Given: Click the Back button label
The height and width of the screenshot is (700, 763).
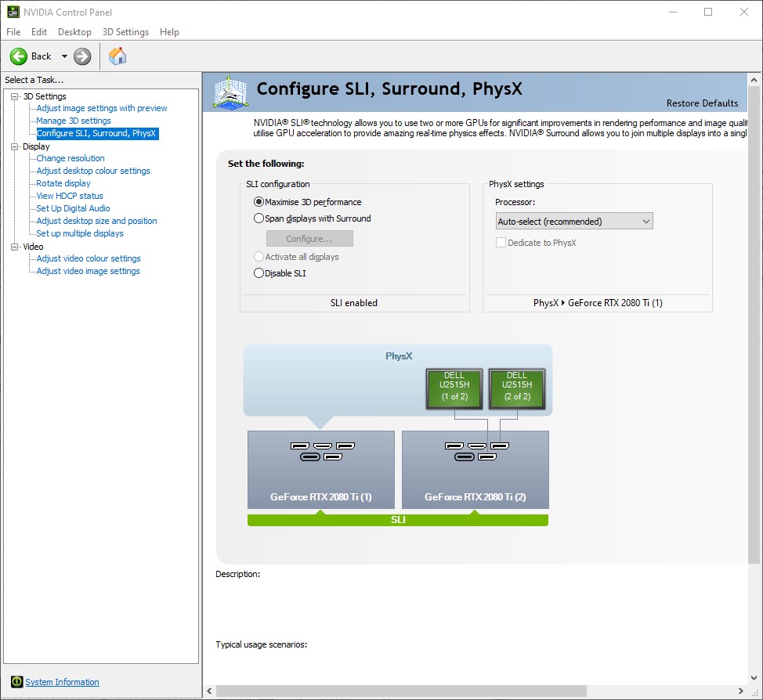Looking at the screenshot, I should pyautogui.click(x=42, y=56).
